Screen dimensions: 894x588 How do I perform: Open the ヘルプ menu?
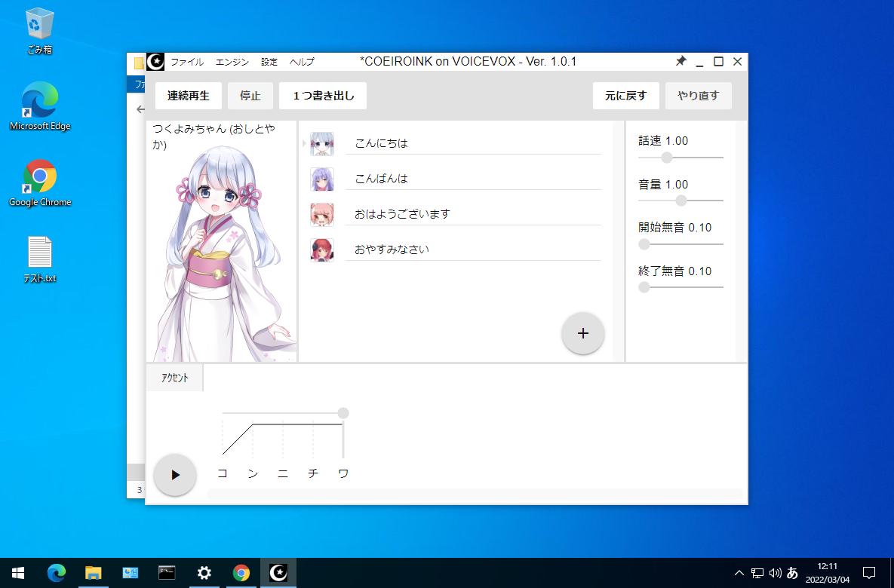[x=302, y=62]
